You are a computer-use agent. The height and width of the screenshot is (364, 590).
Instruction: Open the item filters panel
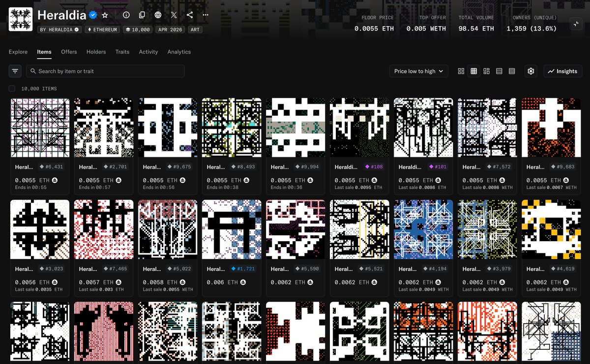(15, 71)
